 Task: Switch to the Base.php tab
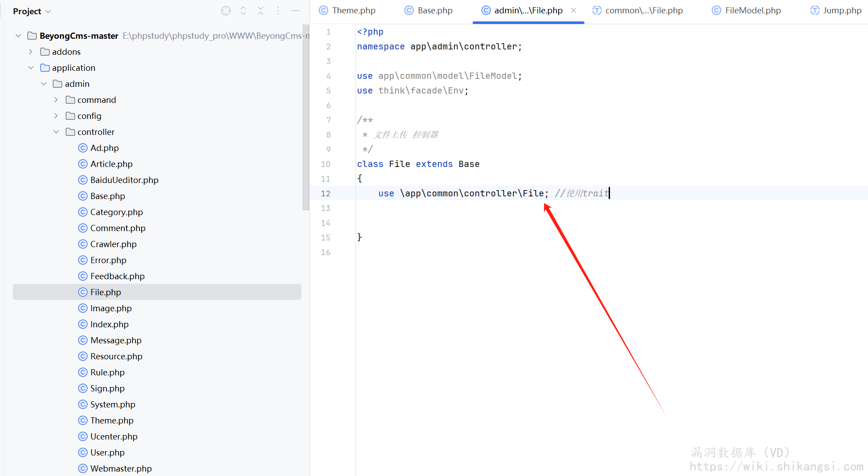pyautogui.click(x=429, y=11)
